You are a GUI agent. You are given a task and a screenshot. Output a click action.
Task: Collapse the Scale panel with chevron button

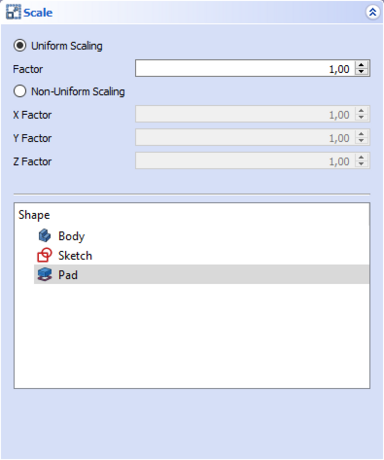[373, 12]
